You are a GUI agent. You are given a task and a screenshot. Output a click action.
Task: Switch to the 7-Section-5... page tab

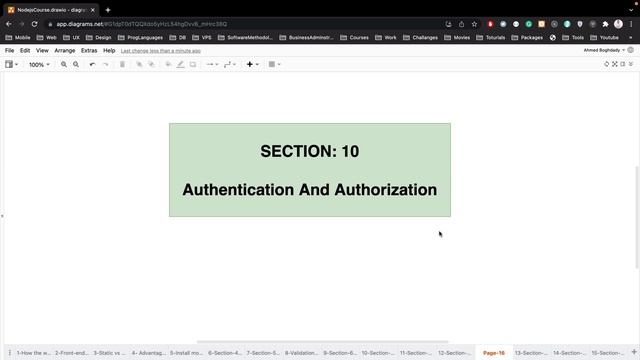263,353
